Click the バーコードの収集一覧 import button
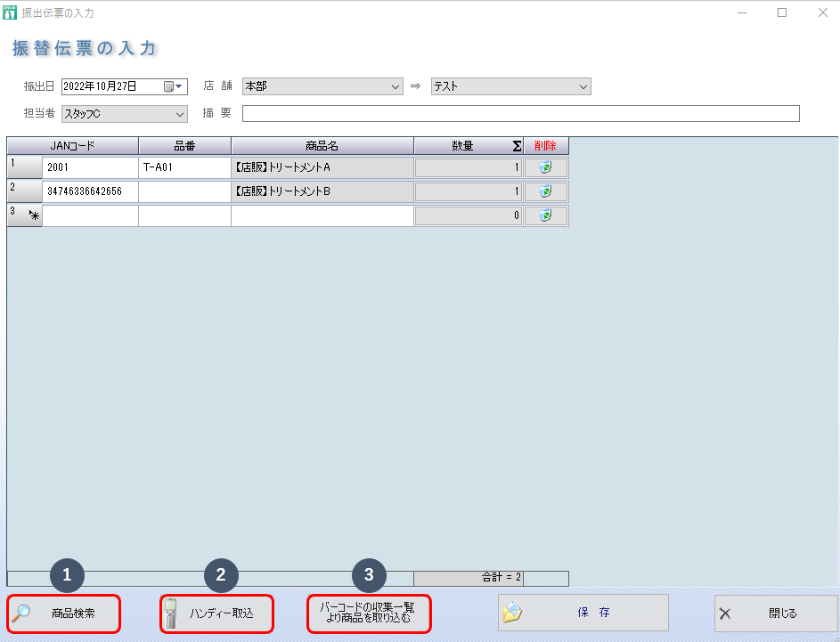Image resolution: width=840 pixels, height=642 pixels. (x=369, y=614)
